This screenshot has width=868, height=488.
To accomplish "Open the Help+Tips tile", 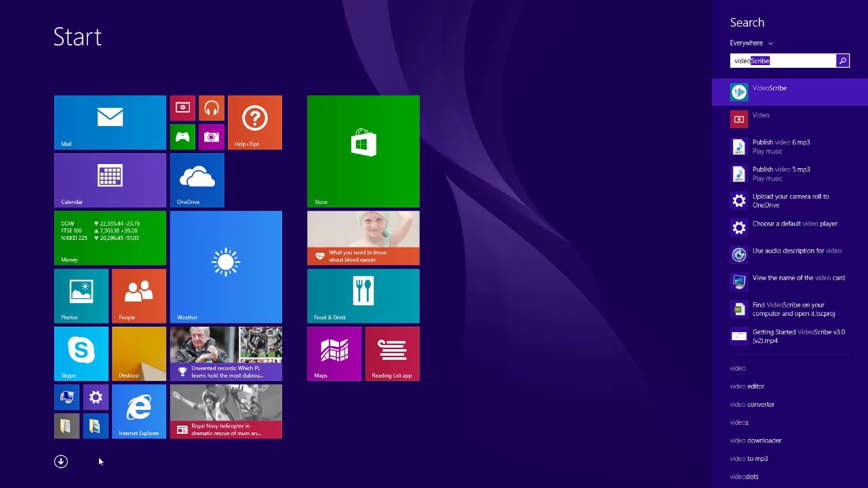I will click(255, 122).
